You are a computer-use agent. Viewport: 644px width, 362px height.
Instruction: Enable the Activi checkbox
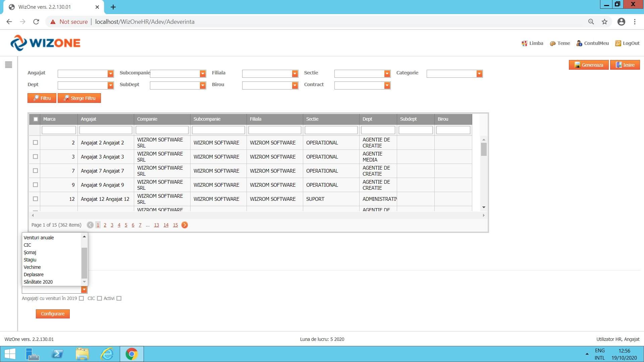coord(119,298)
